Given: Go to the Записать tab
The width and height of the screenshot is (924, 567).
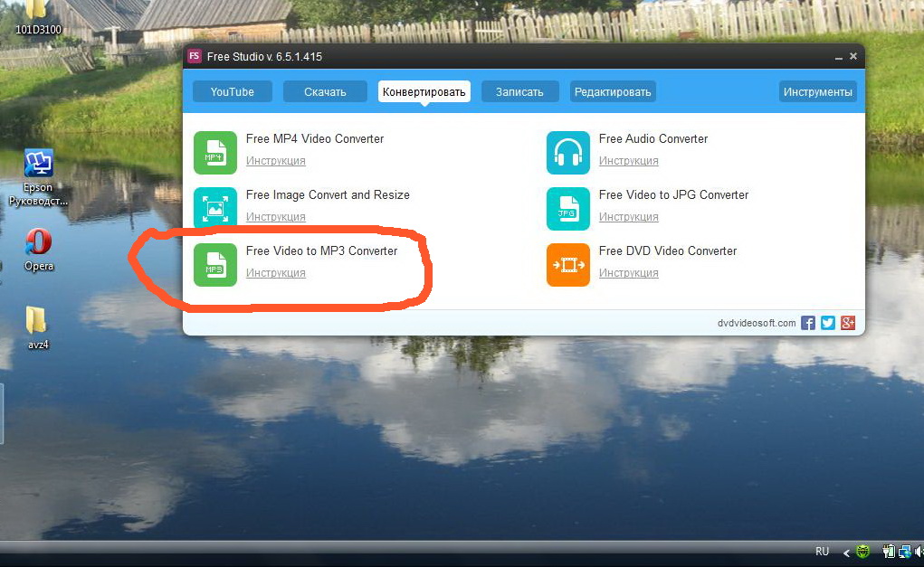Looking at the screenshot, I should 519,92.
